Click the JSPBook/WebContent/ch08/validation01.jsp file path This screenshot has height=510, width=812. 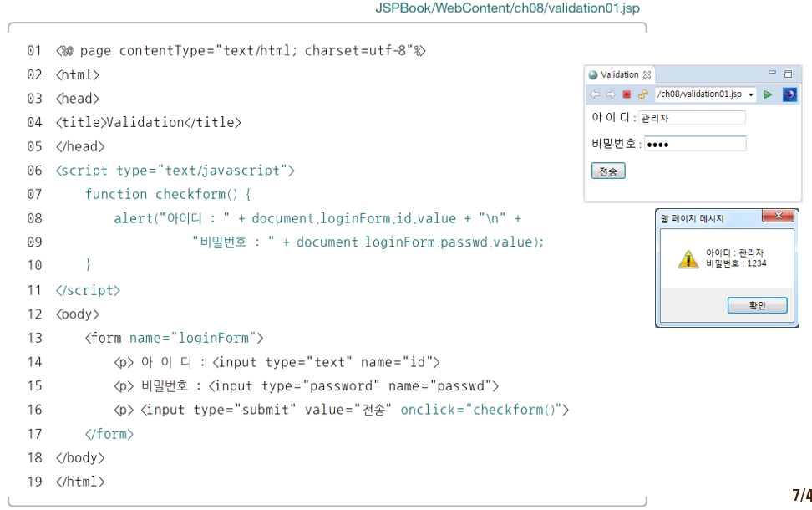pyautogui.click(x=508, y=8)
